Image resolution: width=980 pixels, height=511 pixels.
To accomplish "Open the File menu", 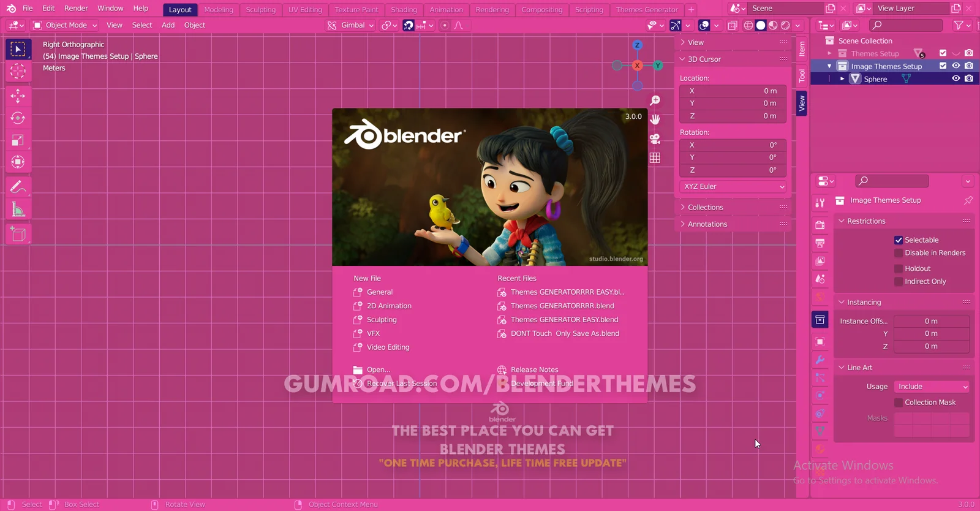I will pos(28,9).
